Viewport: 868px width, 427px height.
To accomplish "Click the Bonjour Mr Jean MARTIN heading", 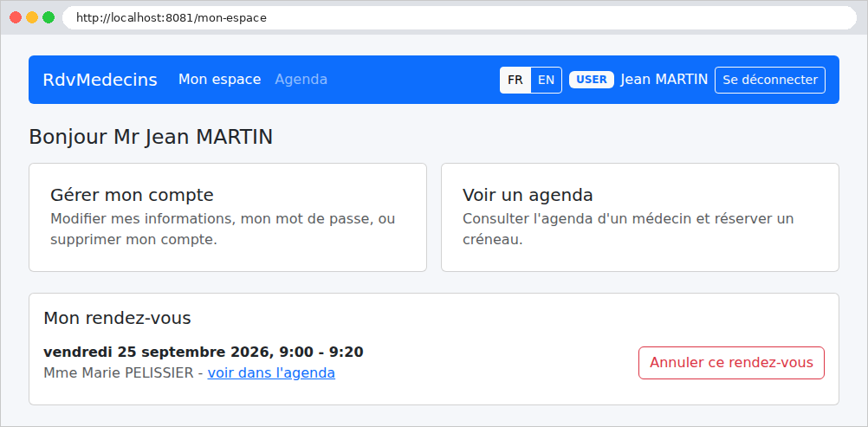I will click(x=151, y=137).
